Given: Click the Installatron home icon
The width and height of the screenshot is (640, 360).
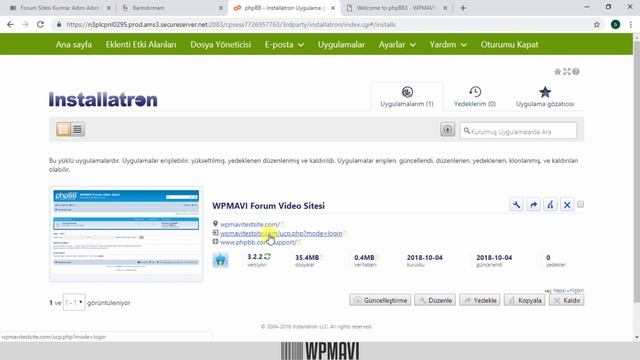Looking at the screenshot, I should [x=558, y=71].
